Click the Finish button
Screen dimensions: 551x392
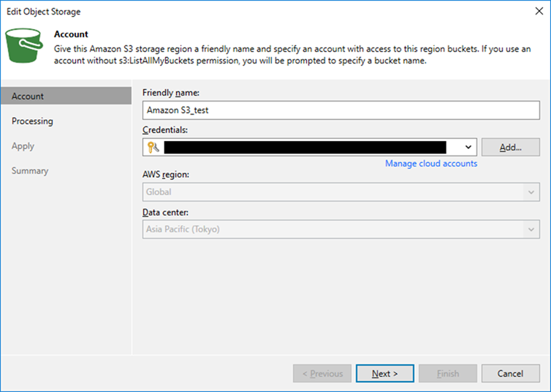(448, 374)
